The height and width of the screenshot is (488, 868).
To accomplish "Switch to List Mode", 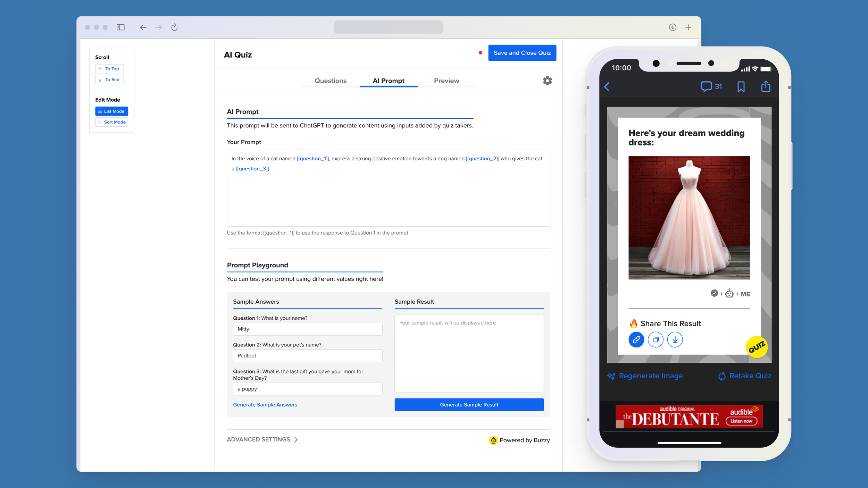I will click(x=111, y=111).
